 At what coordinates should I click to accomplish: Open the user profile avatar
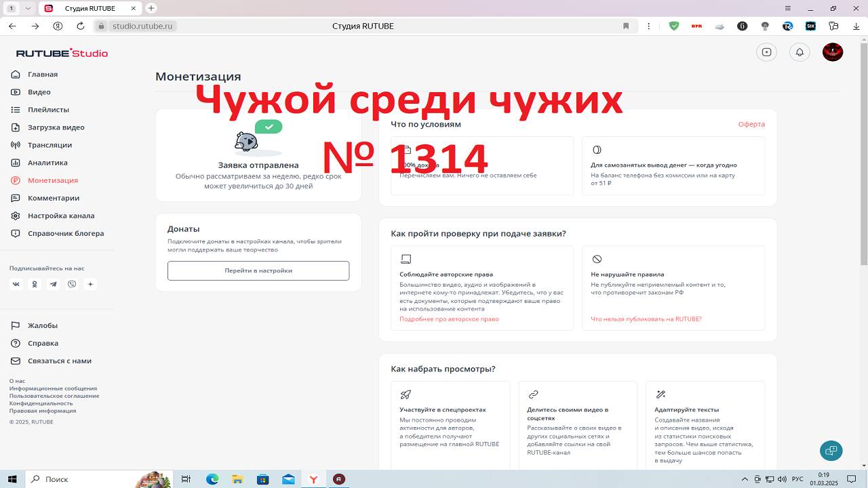click(x=833, y=52)
